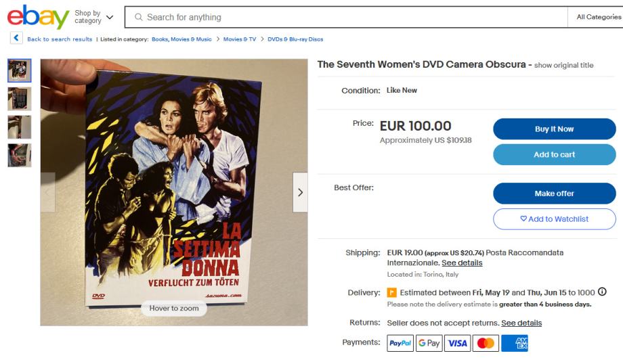Click the back arrow icon
Viewport: 623px width, 364px height.
(16, 39)
